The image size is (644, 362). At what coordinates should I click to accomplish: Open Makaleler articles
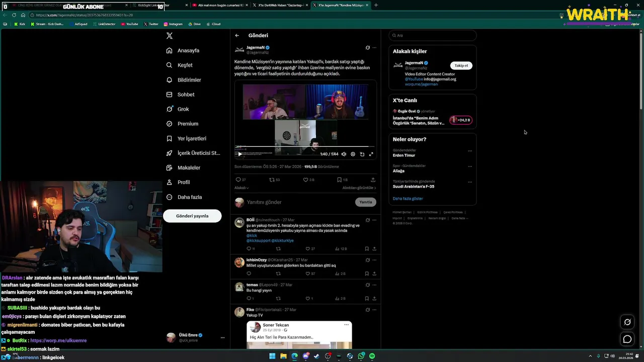[x=183, y=167]
